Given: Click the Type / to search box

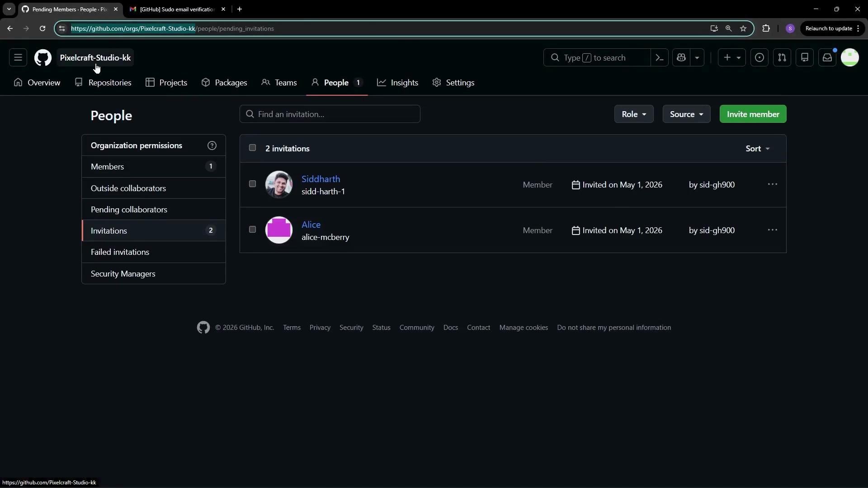Looking at the screenshot, I should pos(597,58).
